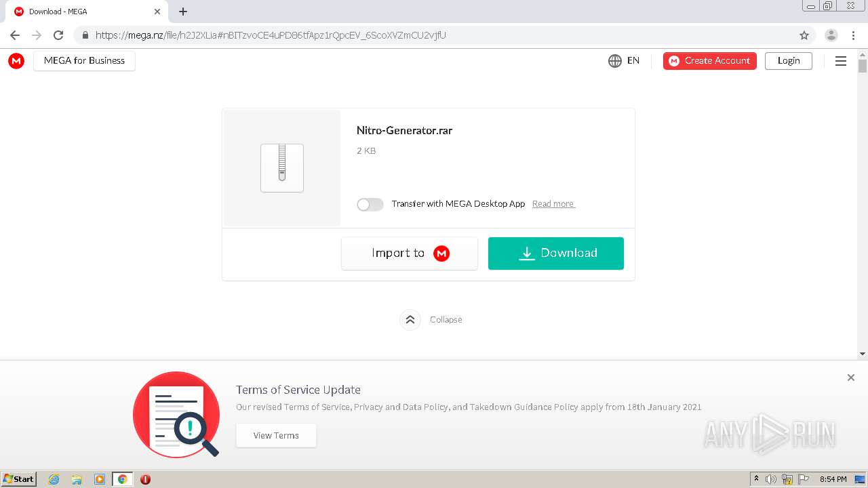Click the Nitro-Generator.rar file name

(x=404, y=131)
